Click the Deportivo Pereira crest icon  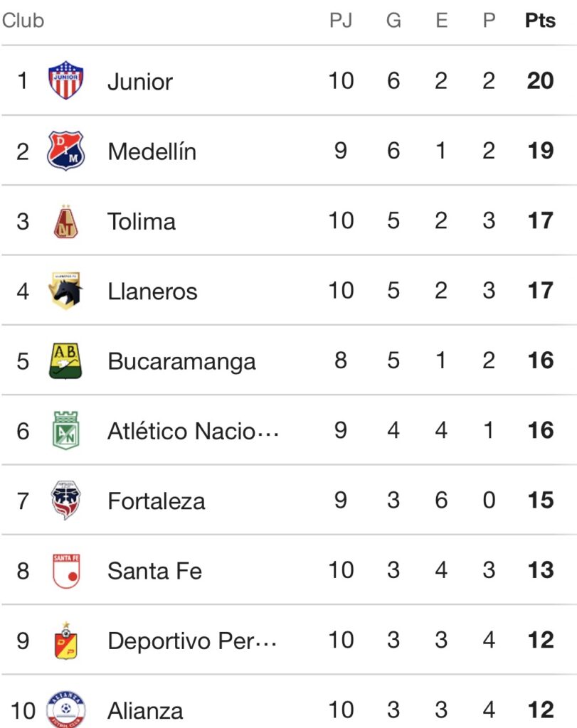point(65,640)
